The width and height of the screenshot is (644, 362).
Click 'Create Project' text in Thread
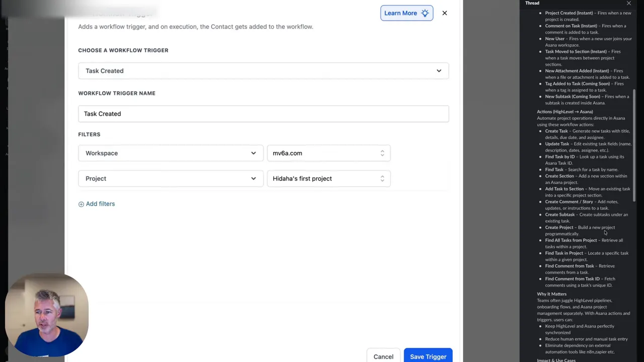pos(559,227)
